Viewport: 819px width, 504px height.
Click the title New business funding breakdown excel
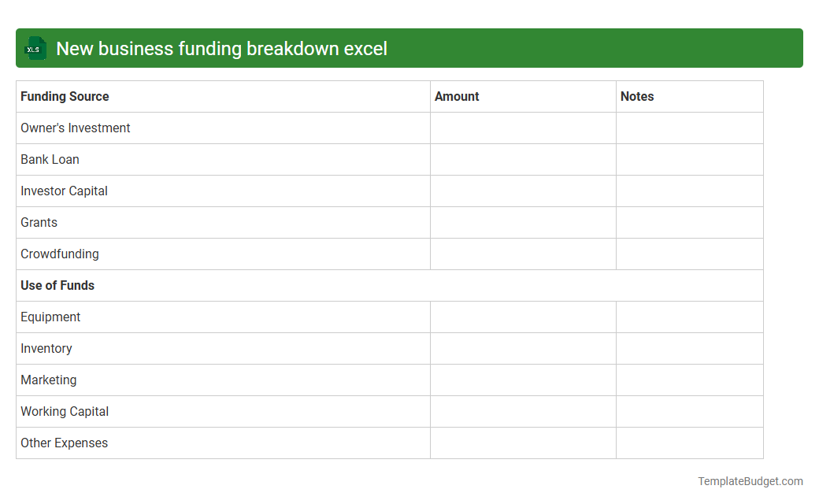point(220,48)
